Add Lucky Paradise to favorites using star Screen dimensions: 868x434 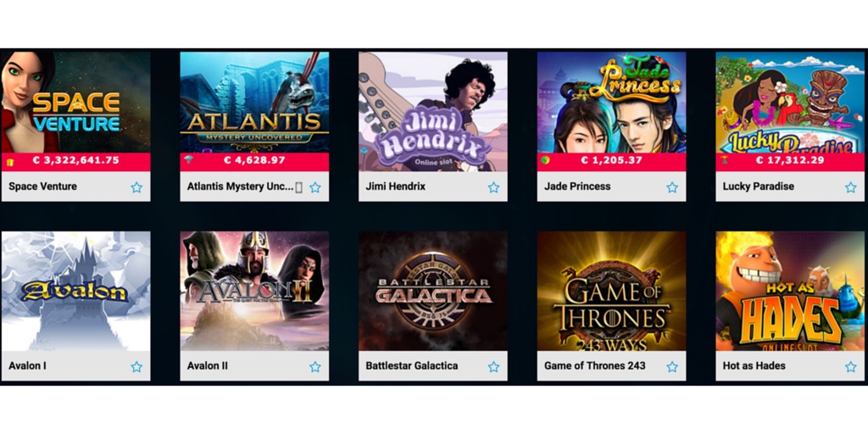[851, 187]
